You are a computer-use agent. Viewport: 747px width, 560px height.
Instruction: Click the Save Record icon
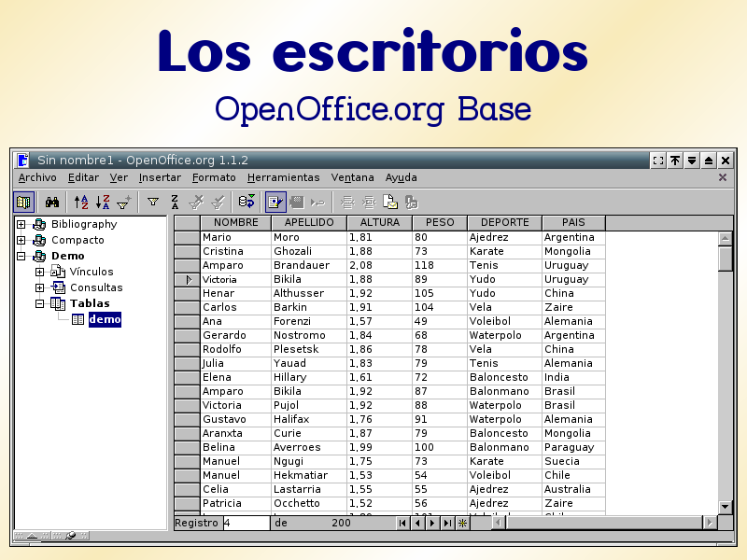point(297,203)
